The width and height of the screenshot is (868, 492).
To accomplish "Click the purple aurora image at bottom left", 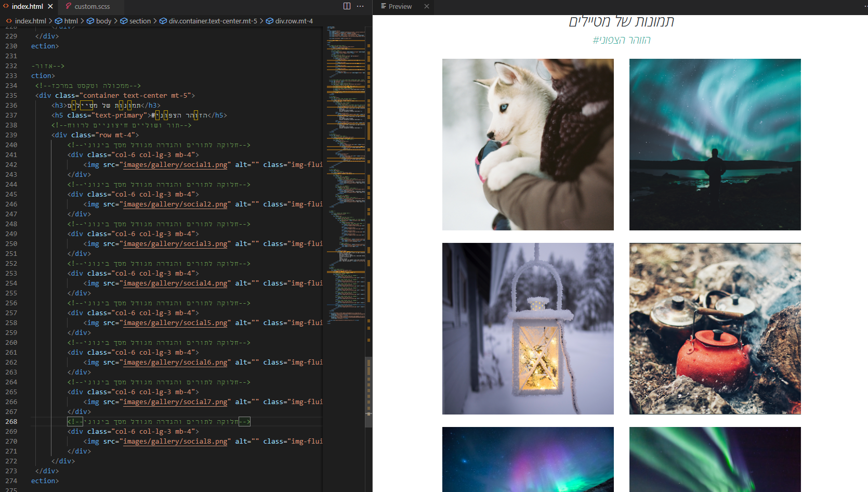I will pos(528,459).
